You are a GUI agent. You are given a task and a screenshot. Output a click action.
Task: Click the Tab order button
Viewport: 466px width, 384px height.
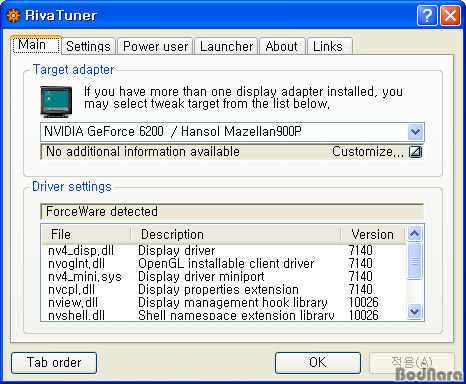54,363
